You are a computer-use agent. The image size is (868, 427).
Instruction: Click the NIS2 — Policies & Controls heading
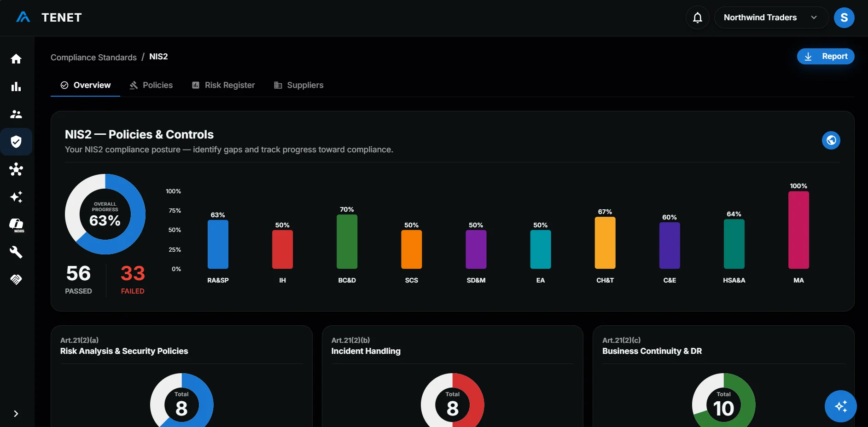point(139,134)
